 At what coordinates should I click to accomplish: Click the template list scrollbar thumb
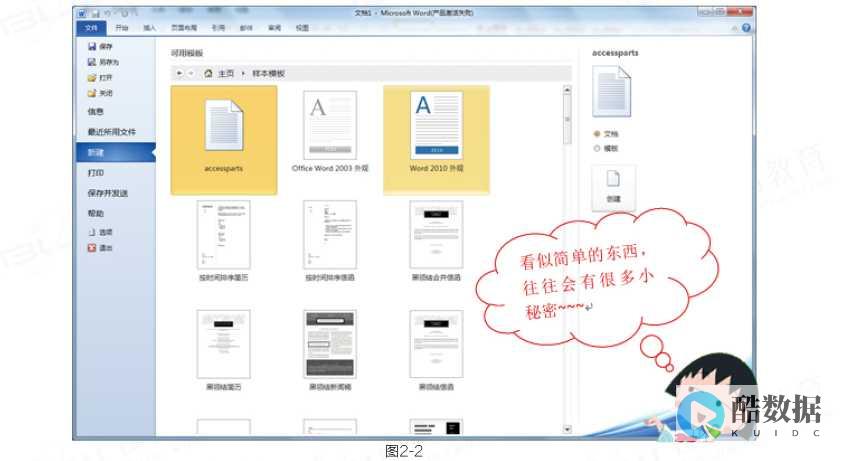click(x=567, y=120)
